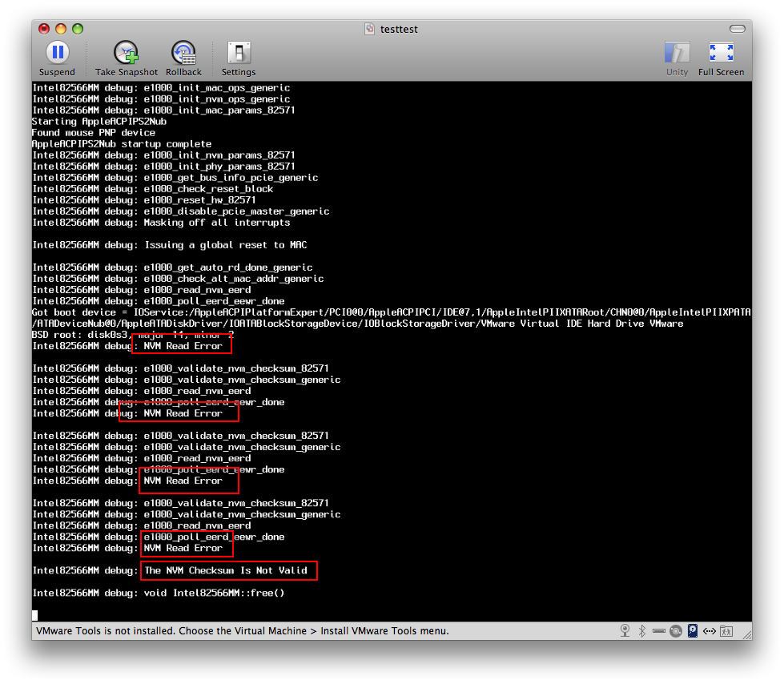Screen dimensions: 784x684
Task: Switch to Unity view
Action: coord(677,58)
